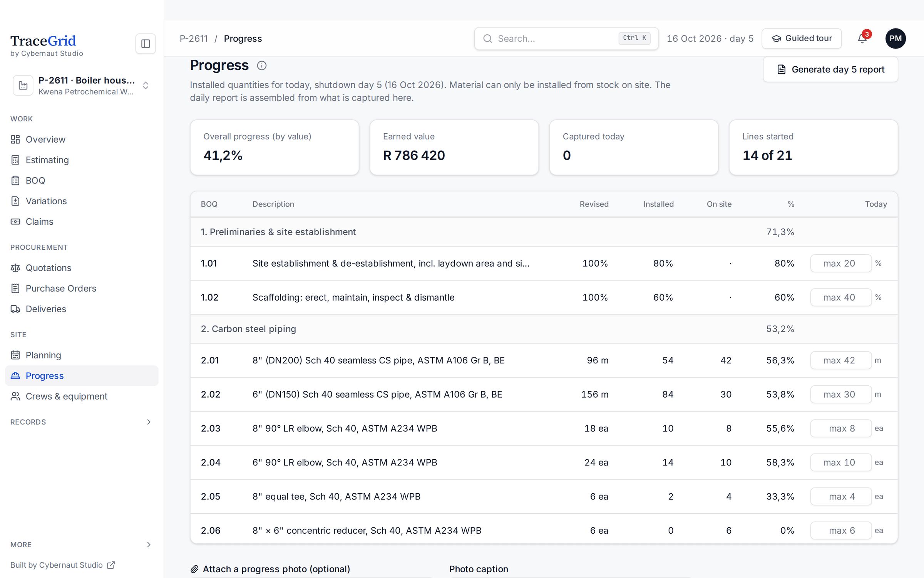The image size is (924, 578).
Task: Go to Crews & equipment
Action: pyautogui.click(x=82, y=396)
